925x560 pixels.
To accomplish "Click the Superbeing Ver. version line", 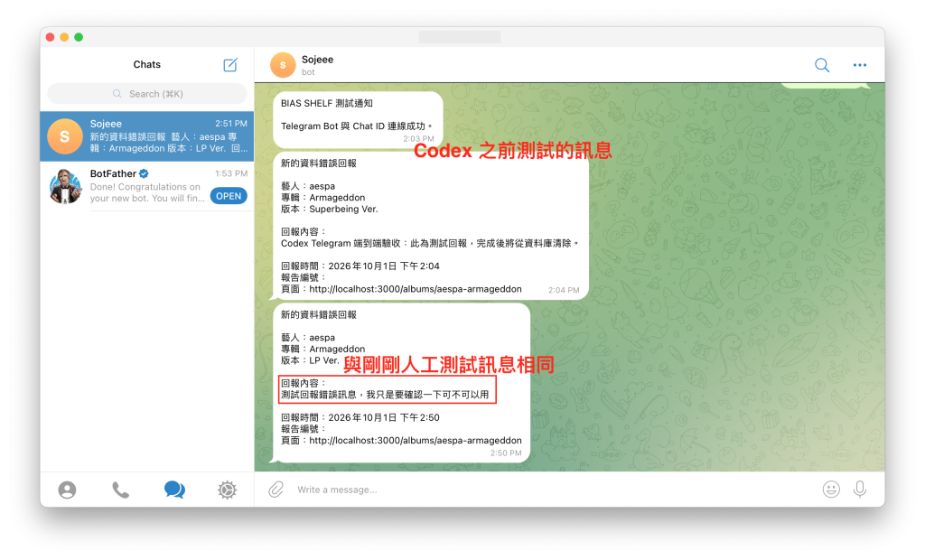I will [329, 209].
